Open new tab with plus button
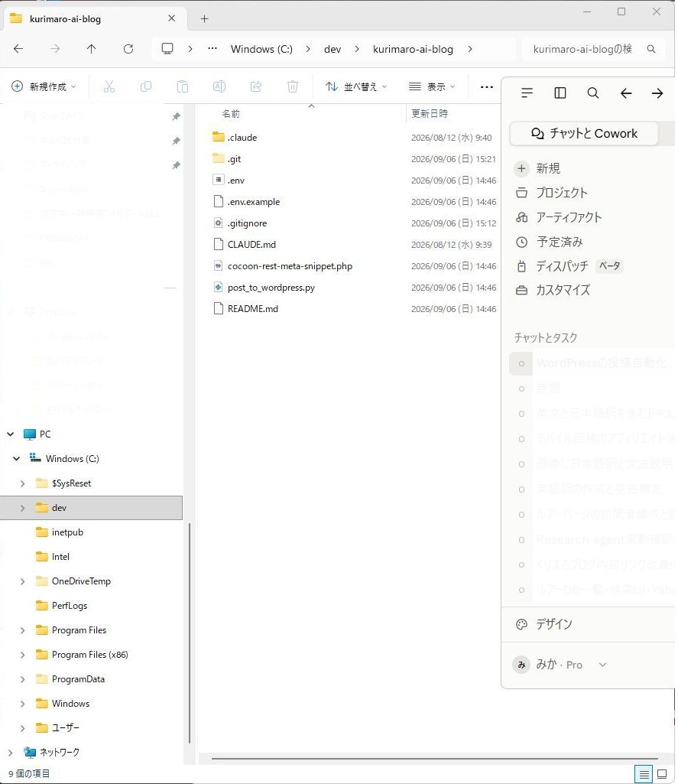The image size is (678, 784). pos(204,19)
